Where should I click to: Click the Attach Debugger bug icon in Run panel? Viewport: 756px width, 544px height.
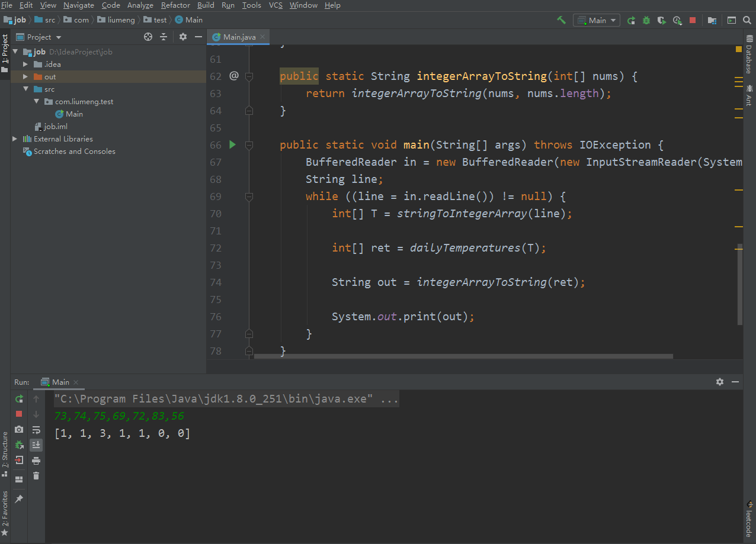pyautogui.click(x=19, y=445)
